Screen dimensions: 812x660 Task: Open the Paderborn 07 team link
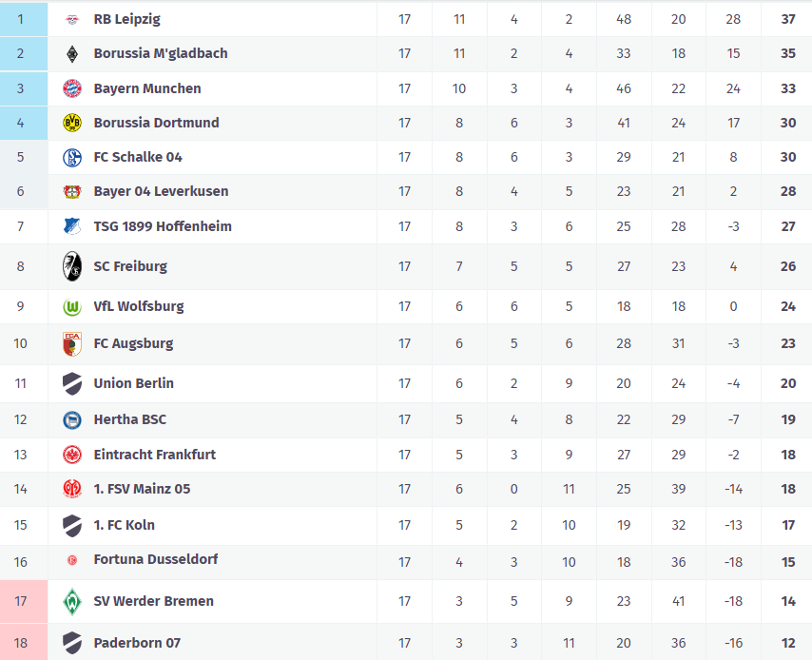pos(136,643)
